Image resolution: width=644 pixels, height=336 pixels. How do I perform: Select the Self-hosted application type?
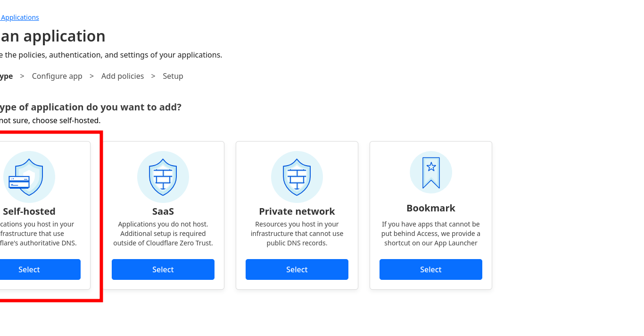[x=29, y=269]
